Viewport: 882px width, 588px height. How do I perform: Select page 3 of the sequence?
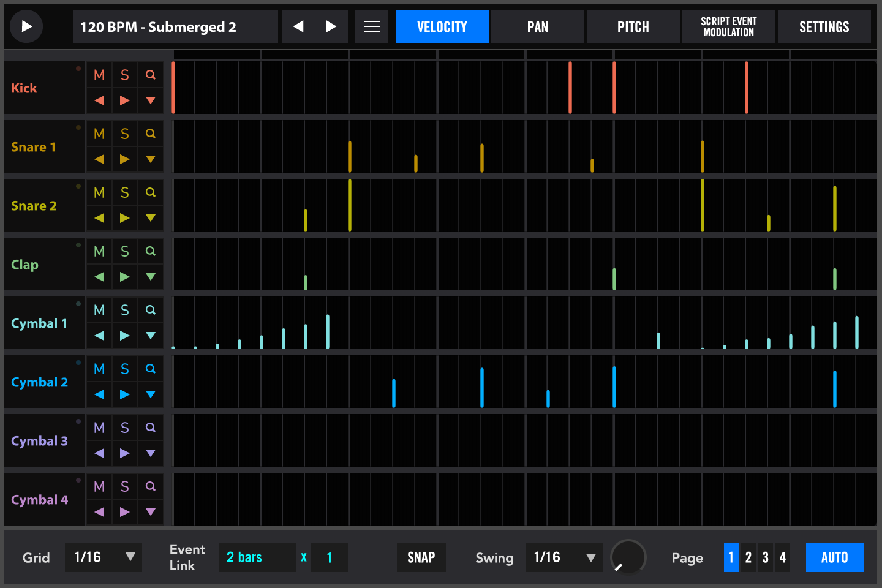(765, 557)
